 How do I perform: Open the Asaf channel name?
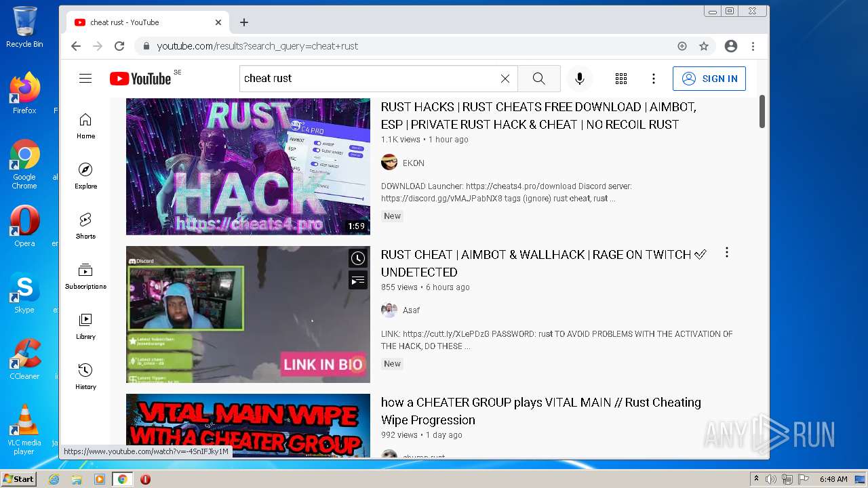[411, 310]
